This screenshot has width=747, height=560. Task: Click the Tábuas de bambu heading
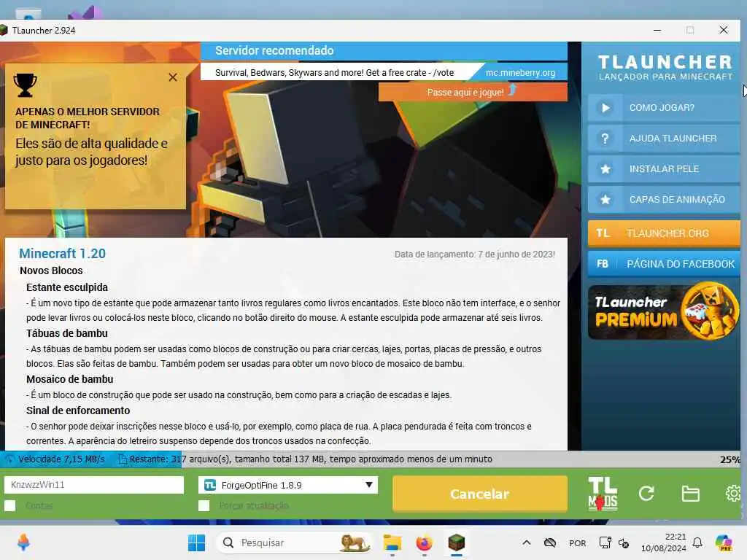(67, 333)
